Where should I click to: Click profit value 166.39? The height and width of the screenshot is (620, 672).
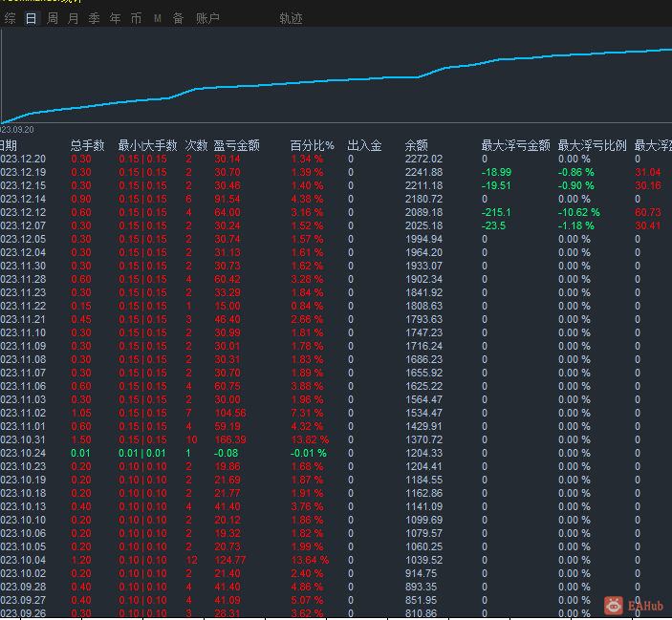230,439
